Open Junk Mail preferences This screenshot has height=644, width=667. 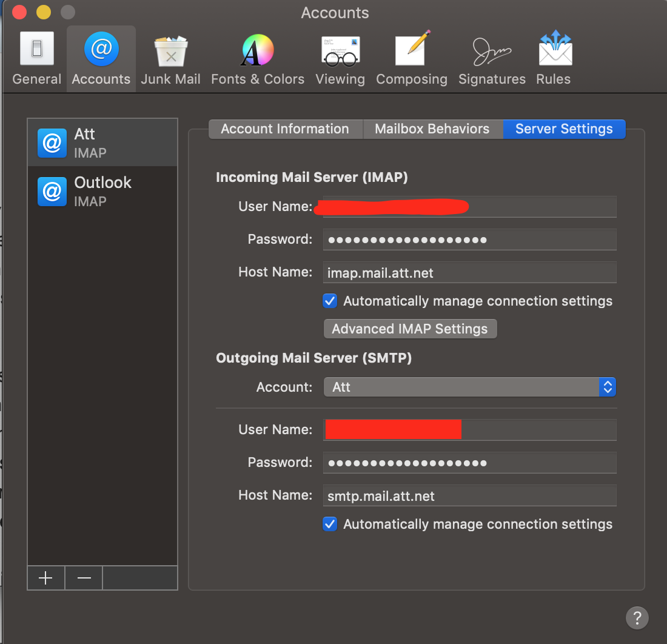(170, 58)
